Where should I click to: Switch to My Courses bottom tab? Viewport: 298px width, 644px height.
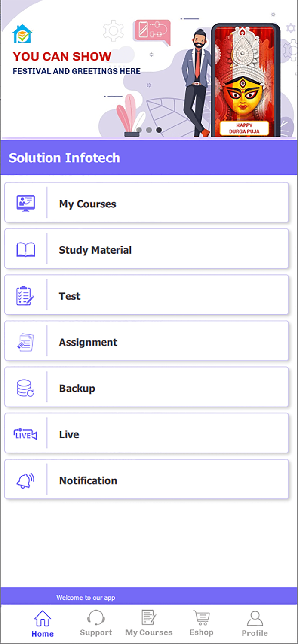pyautogui.click(x=149, y=624)
